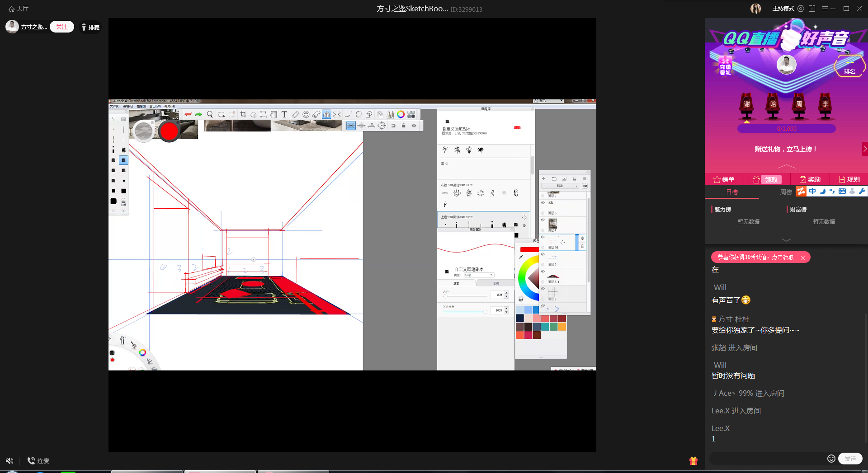Open the gift box icon
The height and width of the screenshot is (473, 868).
pos(693,460)
